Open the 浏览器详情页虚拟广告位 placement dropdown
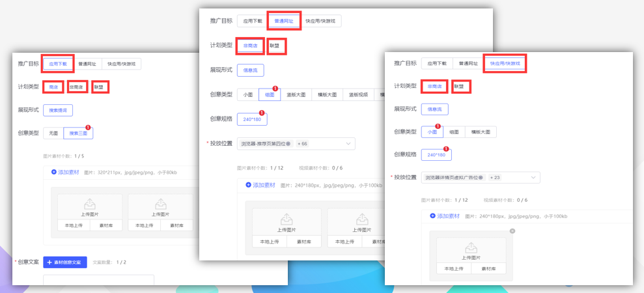Screen dimensions: 644x293 (534, 177)
